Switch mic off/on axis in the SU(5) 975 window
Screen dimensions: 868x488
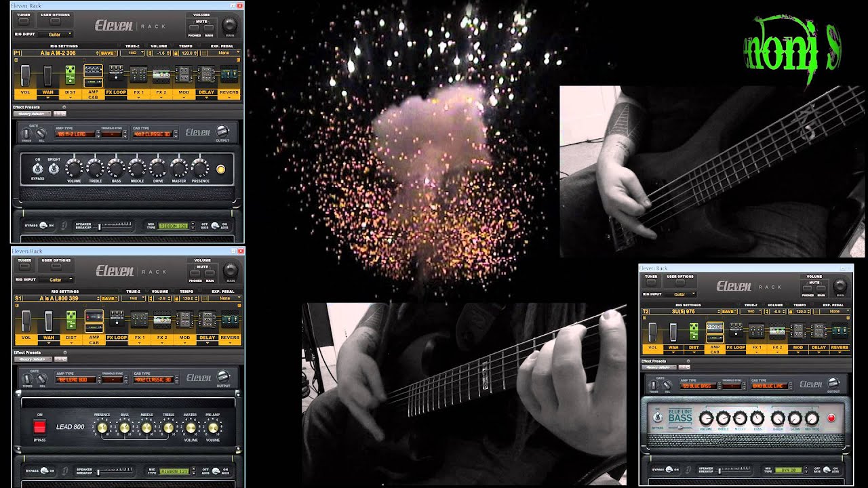825,469
